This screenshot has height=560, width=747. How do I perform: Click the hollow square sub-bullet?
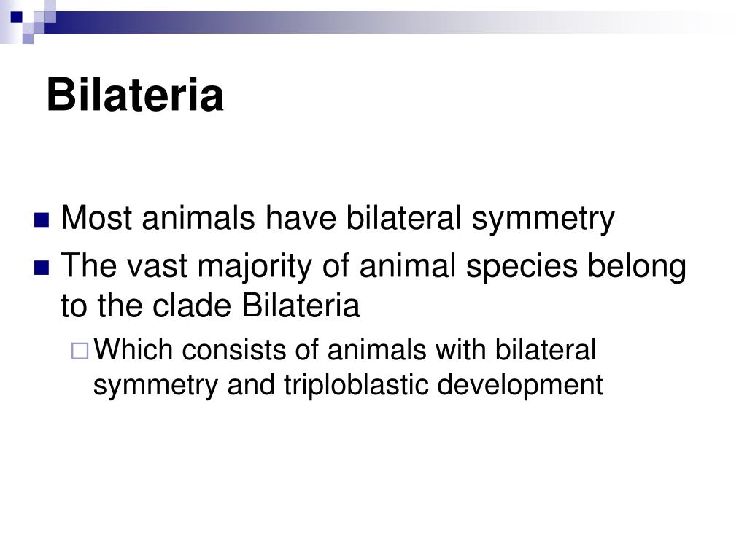point(80,351)
